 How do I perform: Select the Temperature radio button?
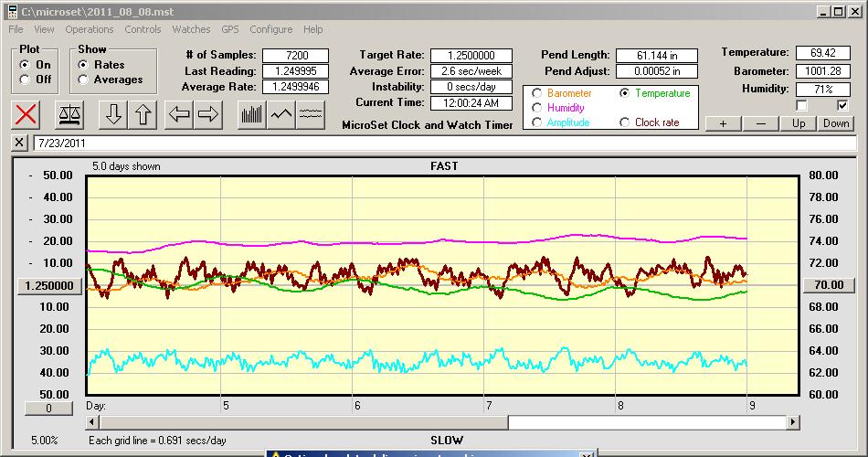click(x=624, y=93)
